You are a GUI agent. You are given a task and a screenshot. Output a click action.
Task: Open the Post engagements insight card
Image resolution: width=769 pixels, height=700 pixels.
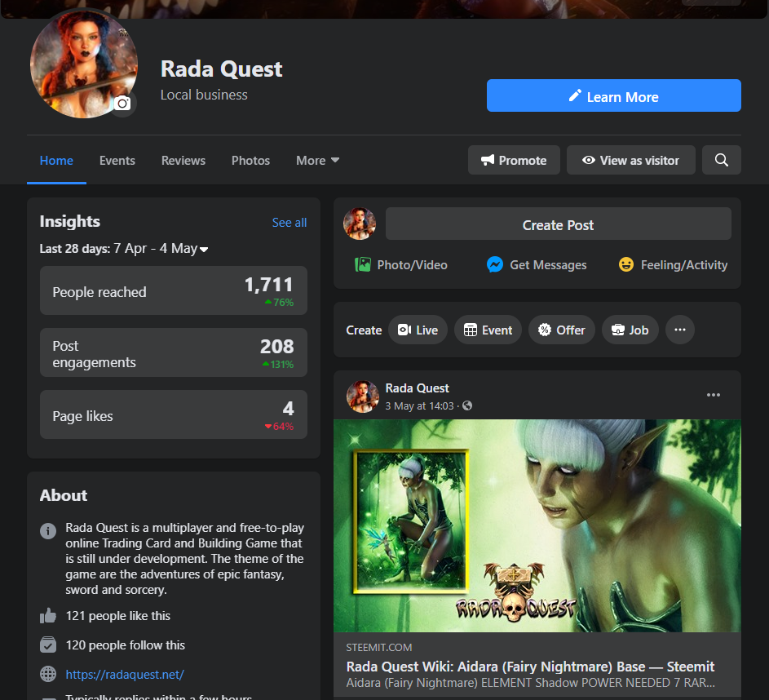(174, 352)
